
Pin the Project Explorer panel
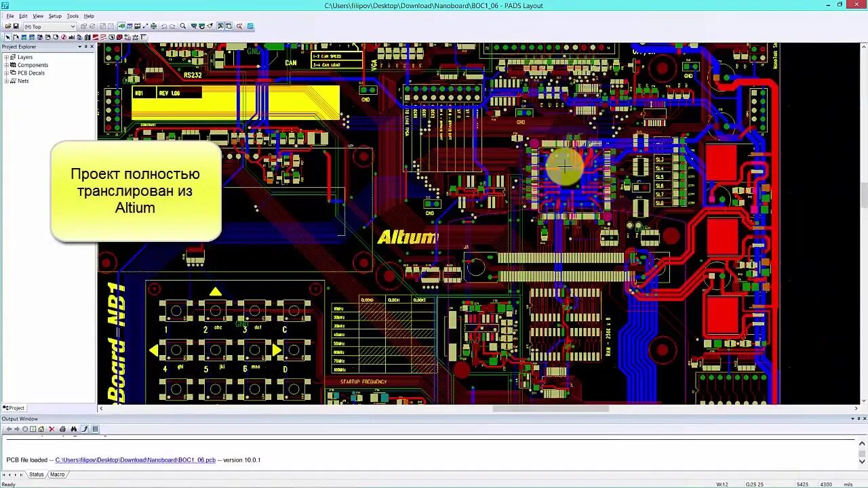click(85, 47)
